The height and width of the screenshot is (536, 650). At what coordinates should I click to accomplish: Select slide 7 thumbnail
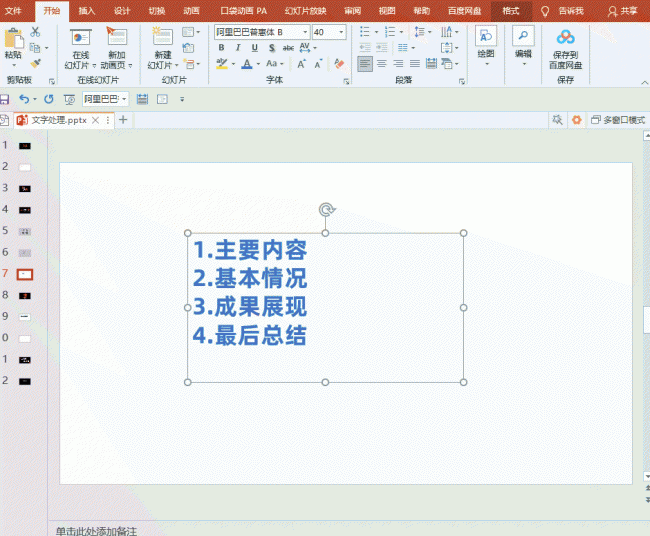(x=25, y=274)
